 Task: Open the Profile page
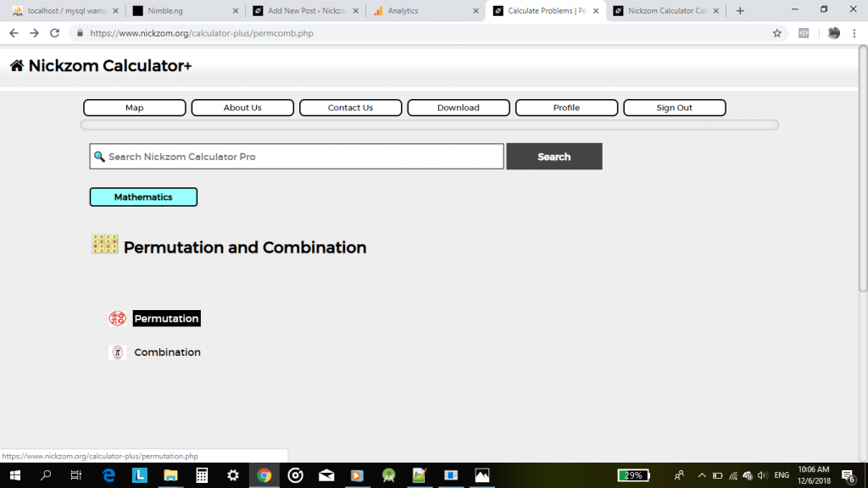pos(566,108)
